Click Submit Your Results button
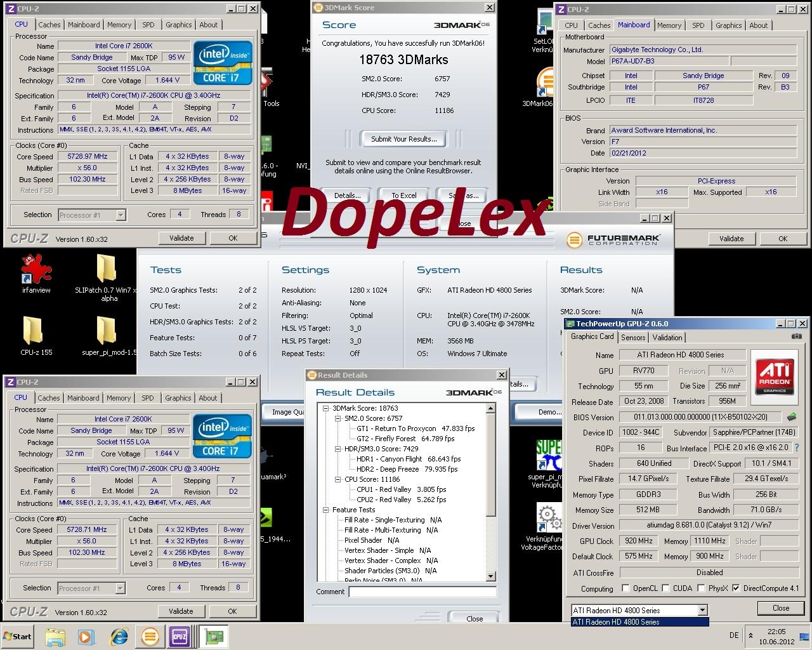This screenshot has height=650, width=812. [x=404, y=139]
